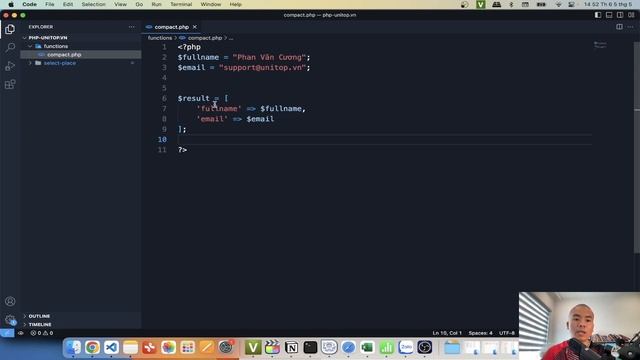Screen dimensions: 640x360
Task: Click functions in the breadcrumb
Action: [x=160, y=38]
